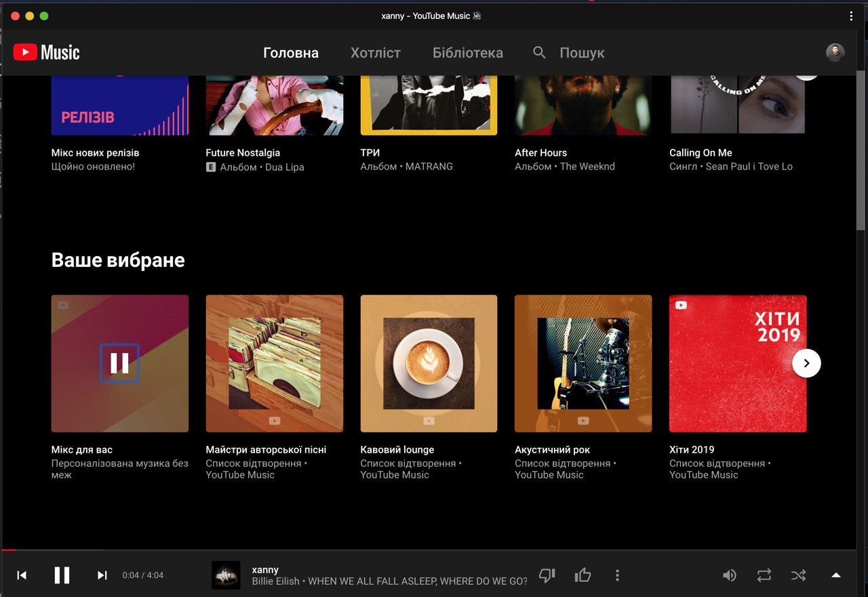Open the Мікс нових релізів thumbnail
This screenshot has width=868, height=597.
click(x=120, y=106)
